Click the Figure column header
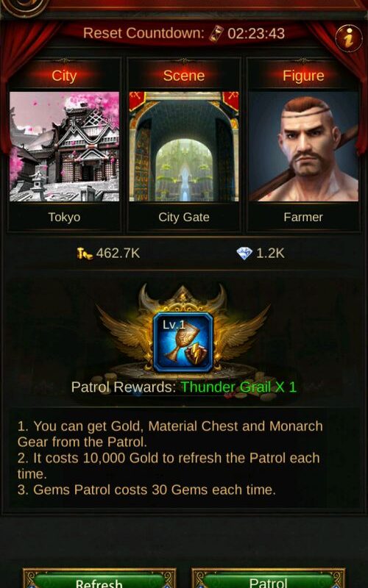 coord(303,76)
